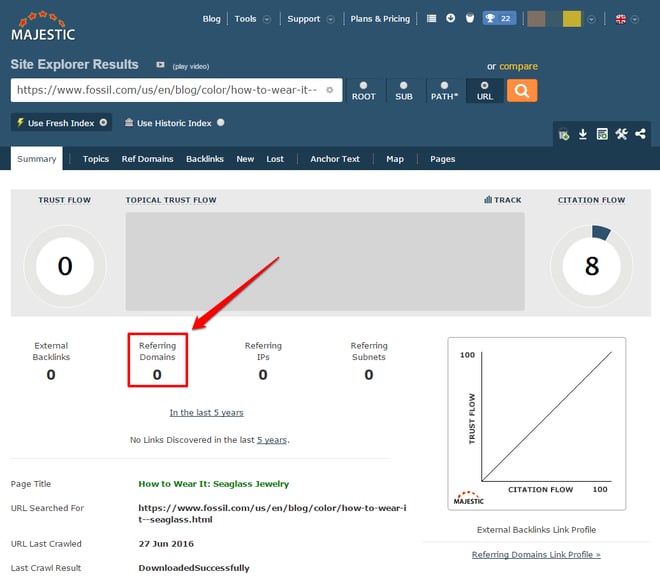
Task: Click the lightning bolt Fresh Index icon
Action: (x=20, y=123)
